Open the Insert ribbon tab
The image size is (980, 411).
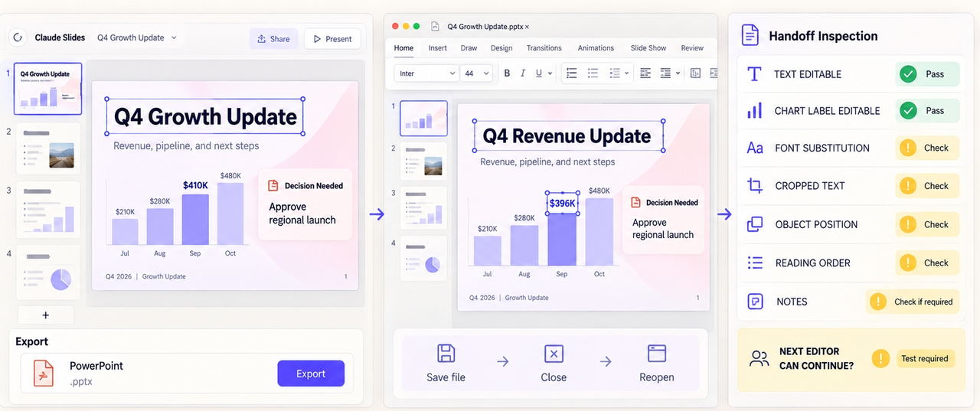pos(438,48)
